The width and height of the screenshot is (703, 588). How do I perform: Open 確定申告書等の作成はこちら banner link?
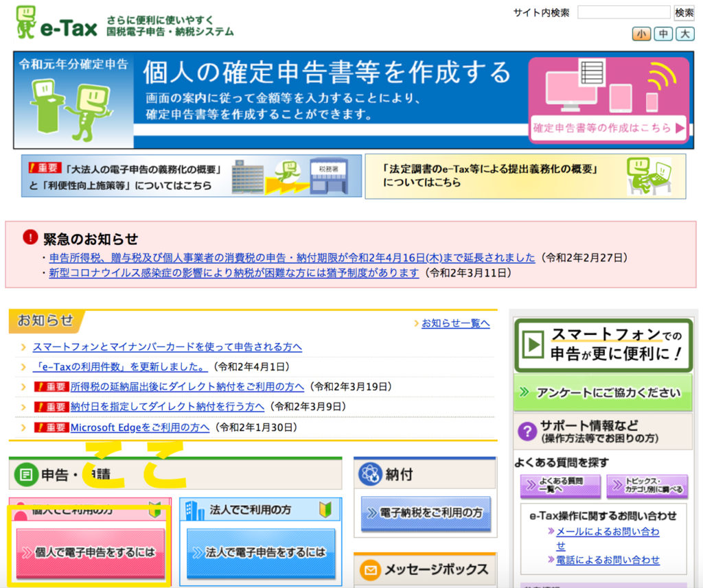pyautogui.click(x=609, y=128)
